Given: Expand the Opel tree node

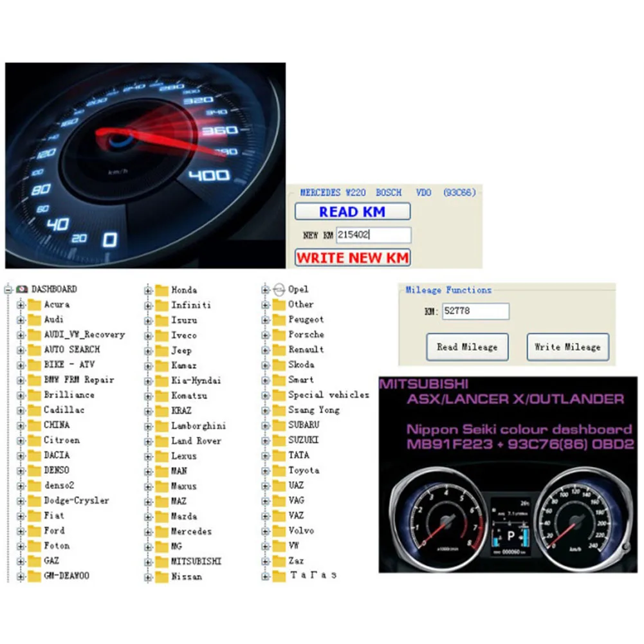Looking at the screenshot, I should click(265, 290).
